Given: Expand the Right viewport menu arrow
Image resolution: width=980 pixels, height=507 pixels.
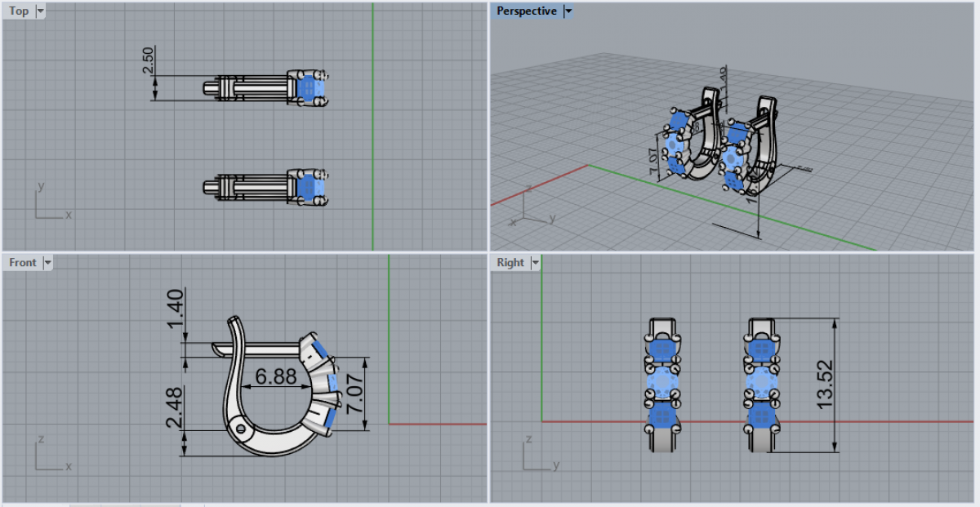Looking at the screenshot, I should (535, 263).
